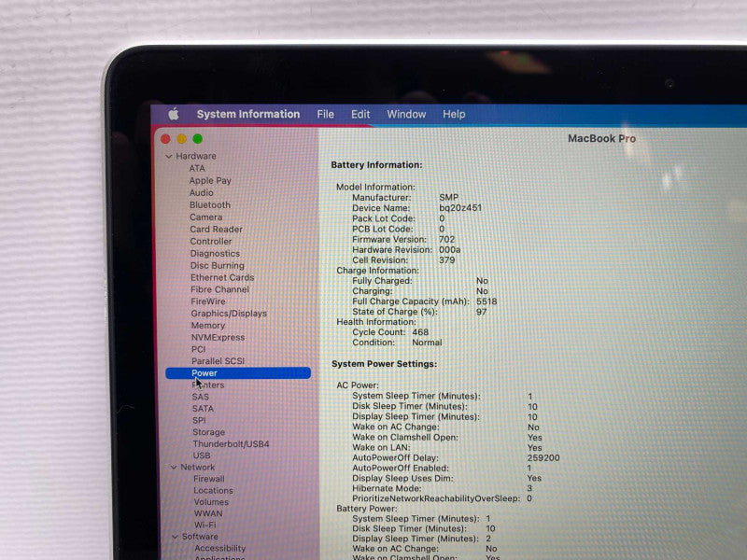Select Audio in the sidebar
This screenshot has height=560, width=747.
201,192
